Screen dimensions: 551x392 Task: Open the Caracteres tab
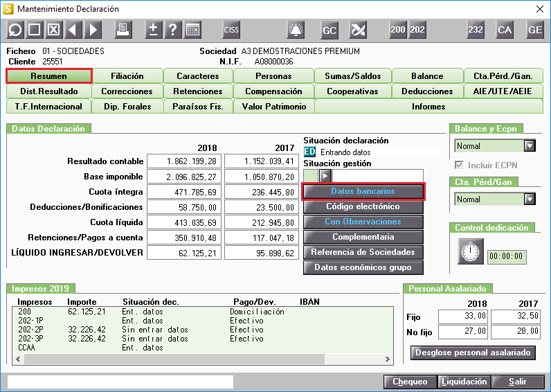pyautogui.click(x=198, y=76)
